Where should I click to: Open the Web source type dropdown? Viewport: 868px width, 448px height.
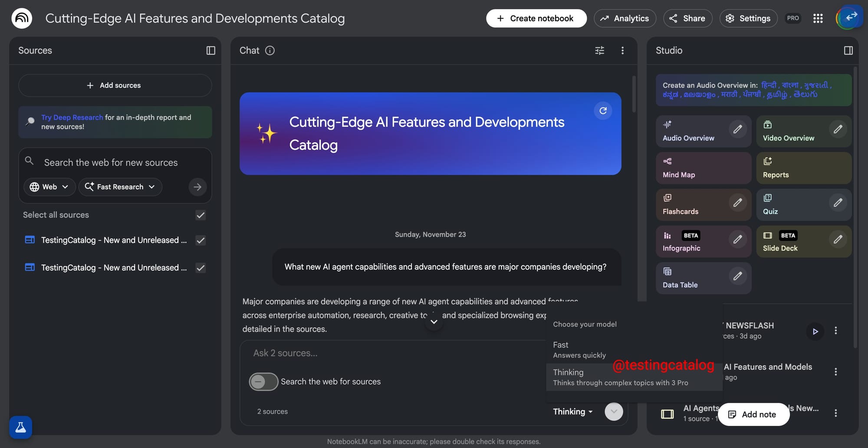49,186
